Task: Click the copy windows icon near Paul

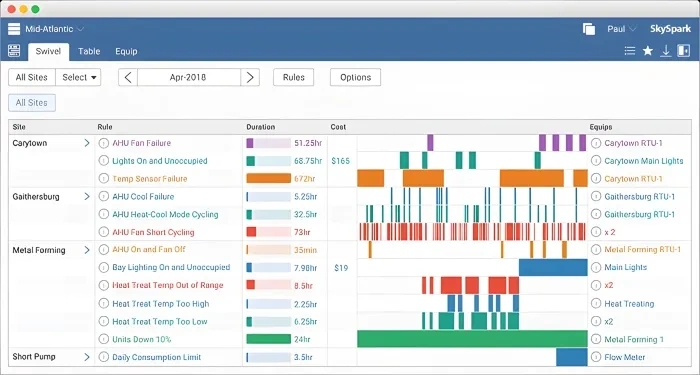Action: [589, 29]
